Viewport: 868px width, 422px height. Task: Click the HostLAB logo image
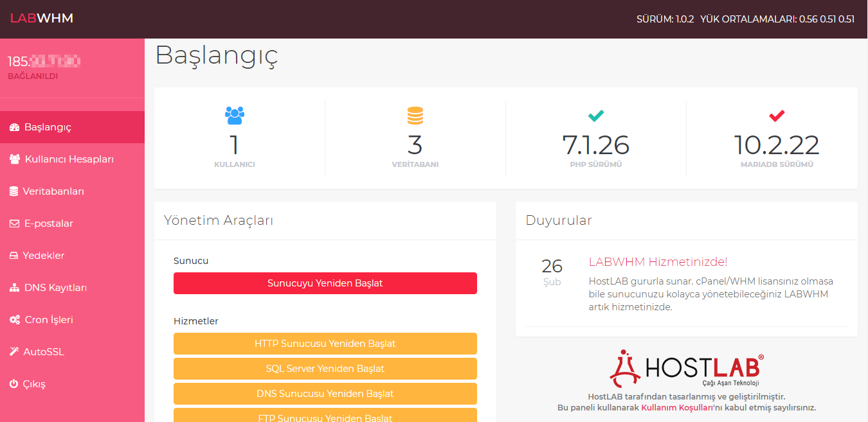[x=687, y=369]
